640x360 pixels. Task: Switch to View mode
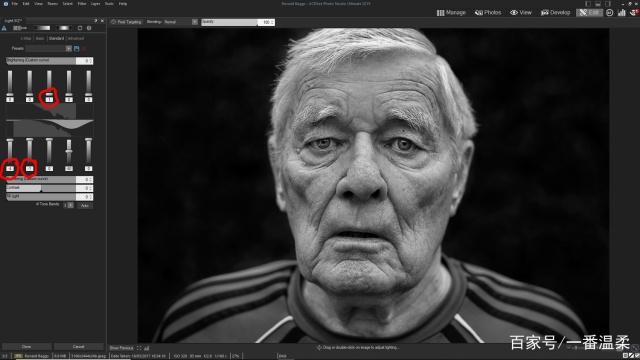[521, 13]
